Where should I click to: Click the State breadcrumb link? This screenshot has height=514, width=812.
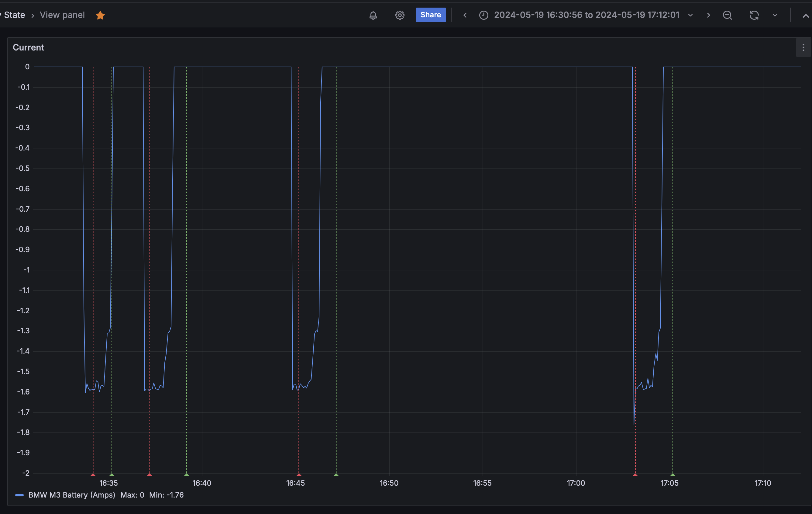point(14,15)
